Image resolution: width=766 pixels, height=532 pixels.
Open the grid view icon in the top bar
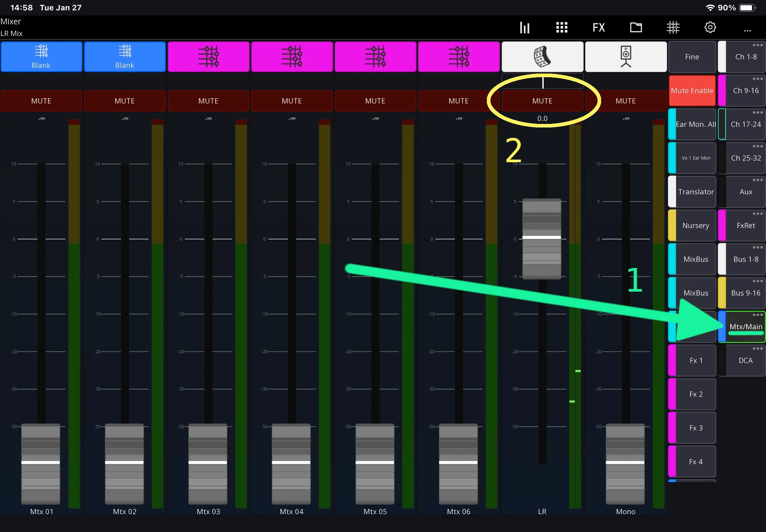click(562, 27)
